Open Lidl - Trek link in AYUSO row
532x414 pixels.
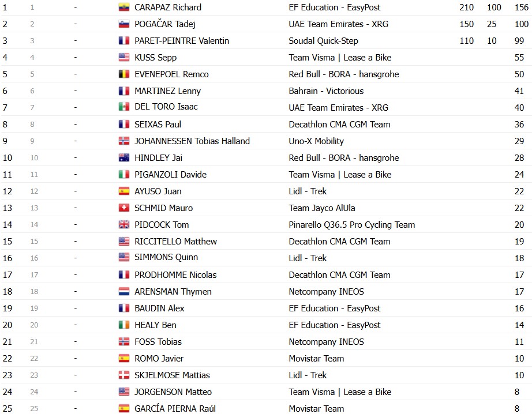coord(308,191)
